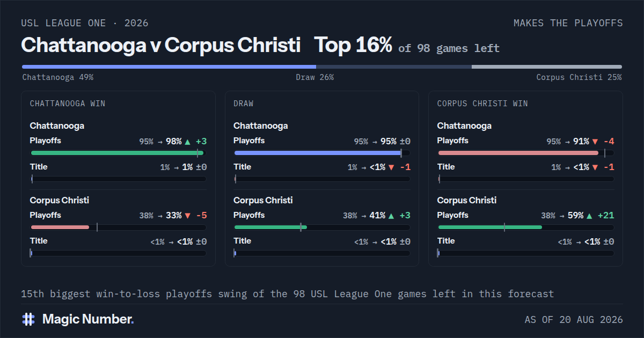Viewport: 644px width, 338px height.
Task: Click the Chattanooga v Corpus Christi title
Action: [x=160, y=45]
